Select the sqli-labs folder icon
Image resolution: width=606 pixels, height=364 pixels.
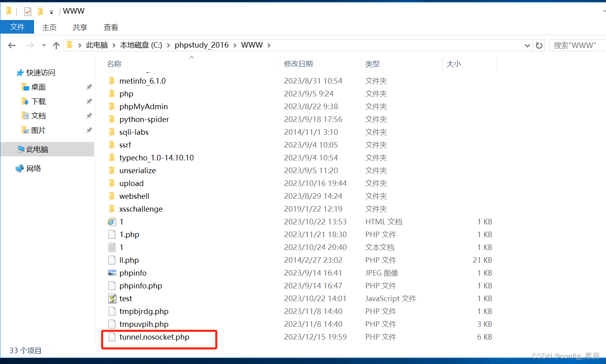(x=112, y=132)
